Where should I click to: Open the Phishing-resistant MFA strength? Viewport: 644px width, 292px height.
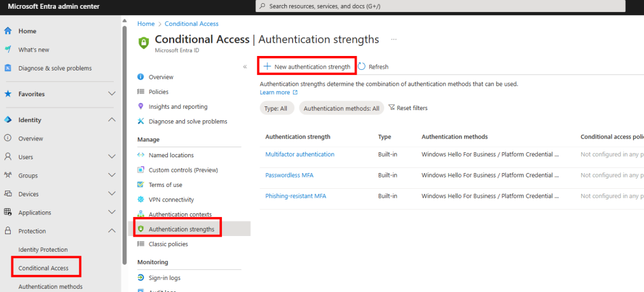click(296, 196)
